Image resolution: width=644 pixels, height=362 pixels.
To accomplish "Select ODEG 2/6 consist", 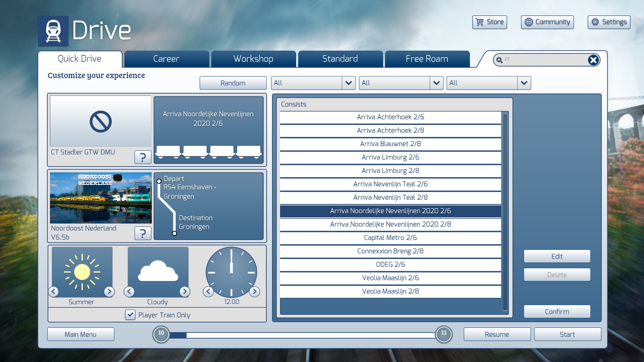I will (390, 264).
